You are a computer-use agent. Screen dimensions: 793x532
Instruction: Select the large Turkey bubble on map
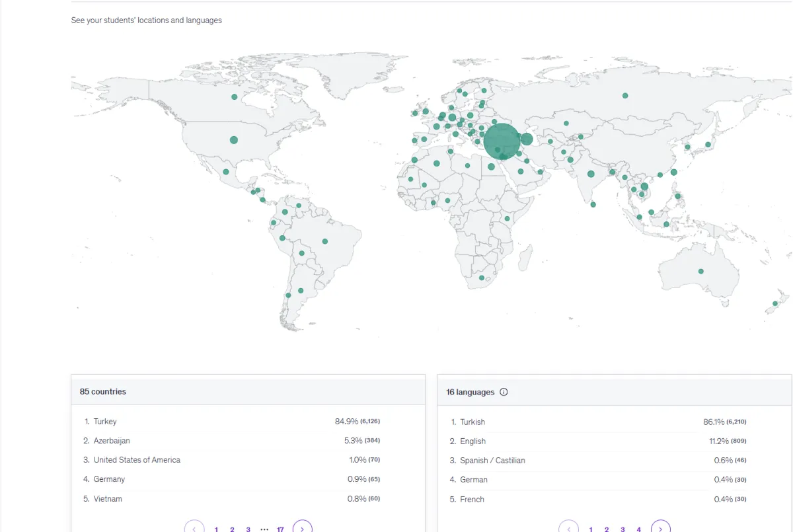coord(502,141)
